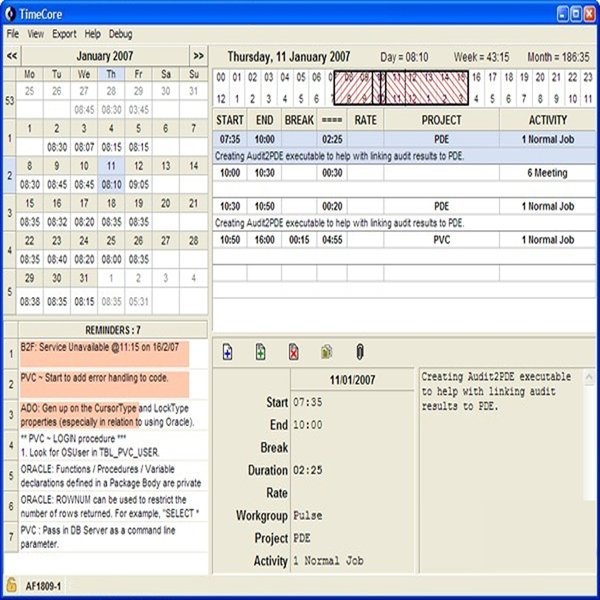Click the End time field 10:00
This screenshot has height=600, width=600.
click(x=352, y=425)
